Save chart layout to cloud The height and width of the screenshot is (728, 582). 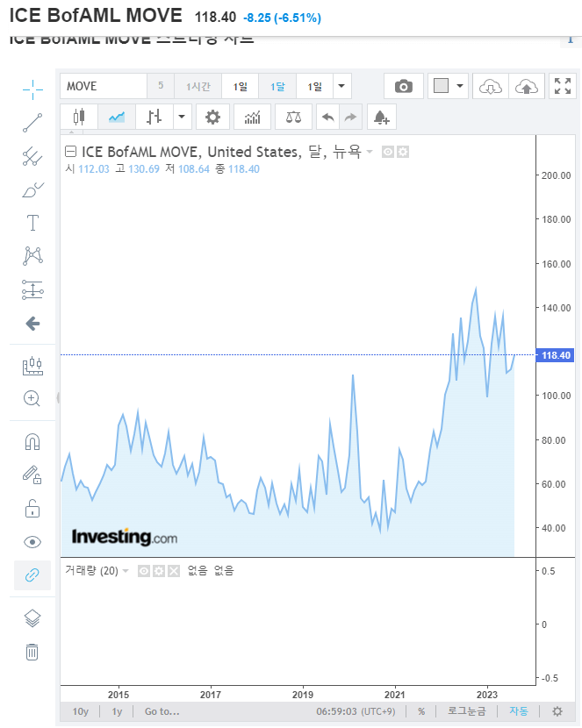[527, 86]
